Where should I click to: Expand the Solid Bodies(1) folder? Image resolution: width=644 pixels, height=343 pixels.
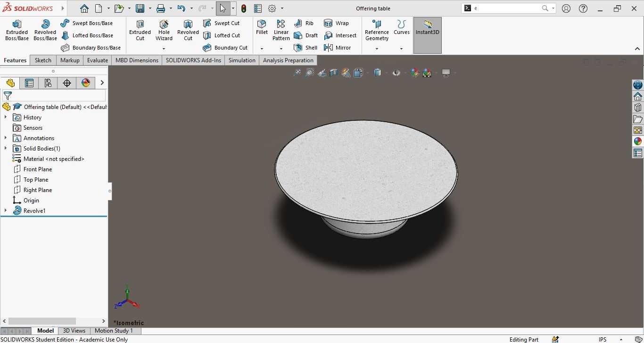point(6,149)
